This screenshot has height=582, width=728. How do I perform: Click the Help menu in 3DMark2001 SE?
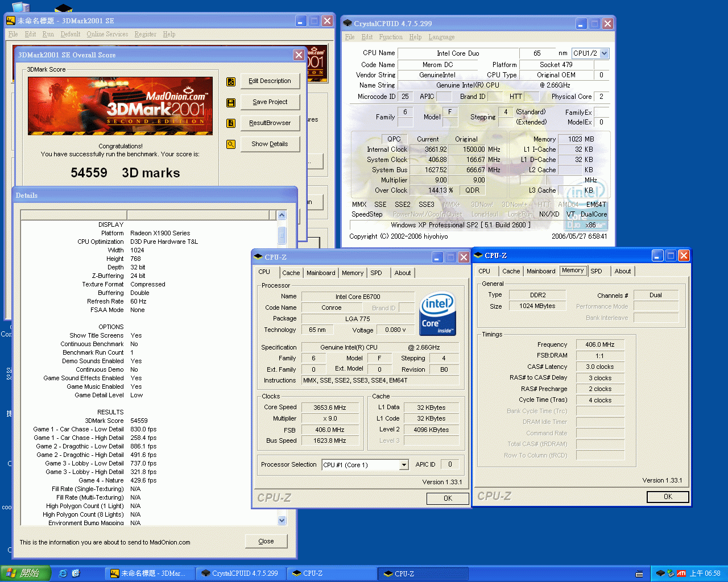169,34
